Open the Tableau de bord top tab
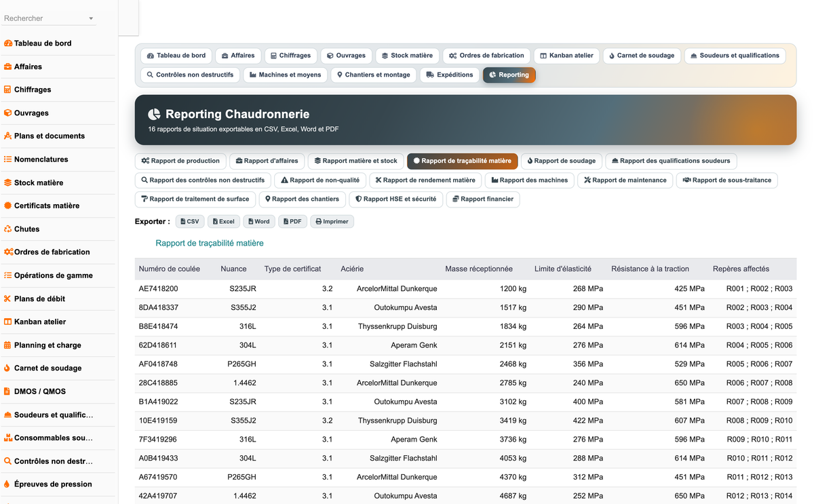Image resolution: width=814 pixels, height=504 pixels. click(x=176, y=56)
